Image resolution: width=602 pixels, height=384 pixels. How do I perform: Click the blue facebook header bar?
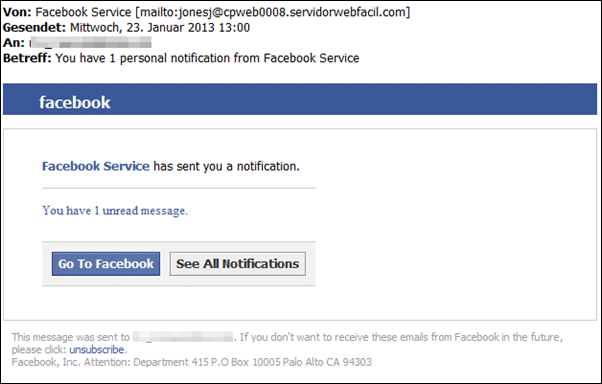click(300, 99)
